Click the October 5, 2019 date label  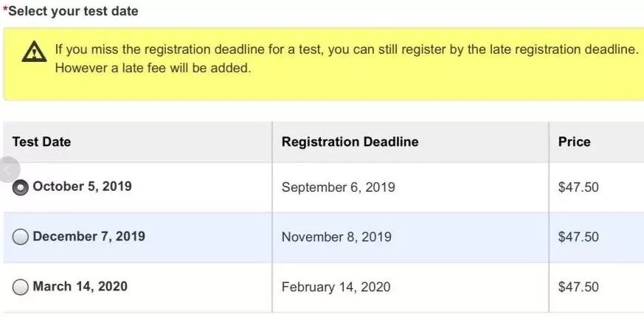point(82,187)
